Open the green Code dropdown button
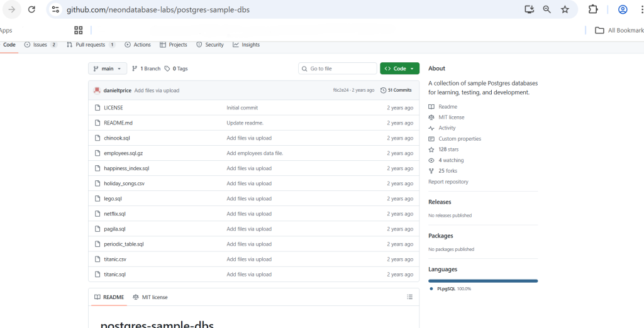 (x=399, y=68)
